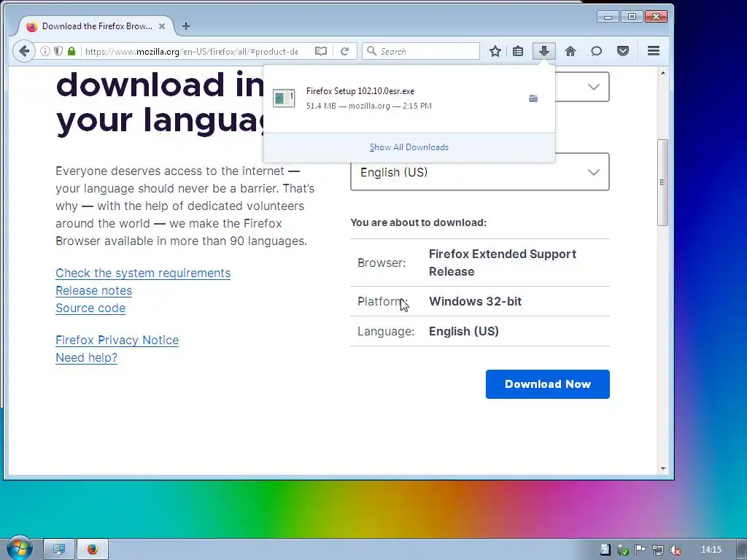Image resolution: width=747 pixels, height=560 pixels.
Task: Toggle reader view icon in address bar
Action: (x=321, y=51)
